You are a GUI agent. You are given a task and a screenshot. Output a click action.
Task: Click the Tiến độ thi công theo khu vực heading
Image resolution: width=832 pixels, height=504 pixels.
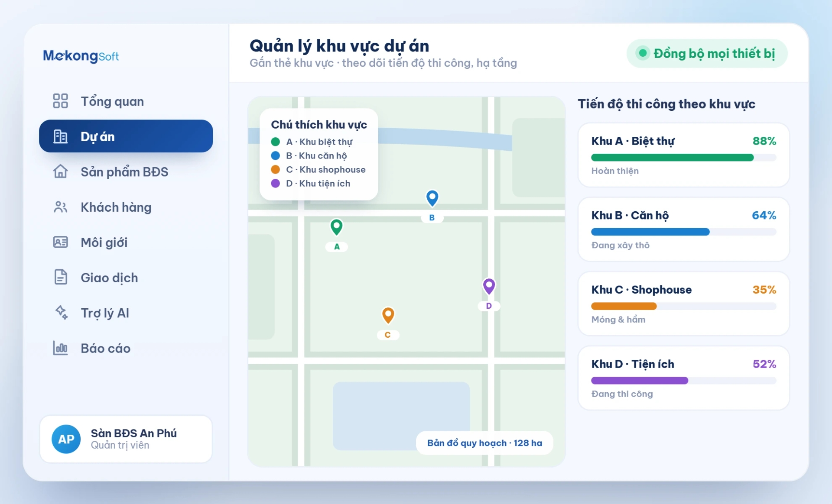point(666,104)
